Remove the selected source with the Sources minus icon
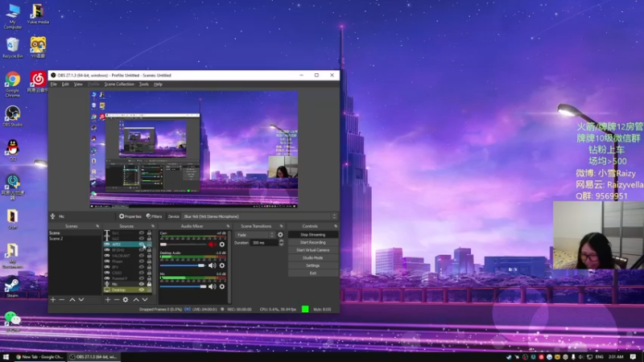 point(117,299)
